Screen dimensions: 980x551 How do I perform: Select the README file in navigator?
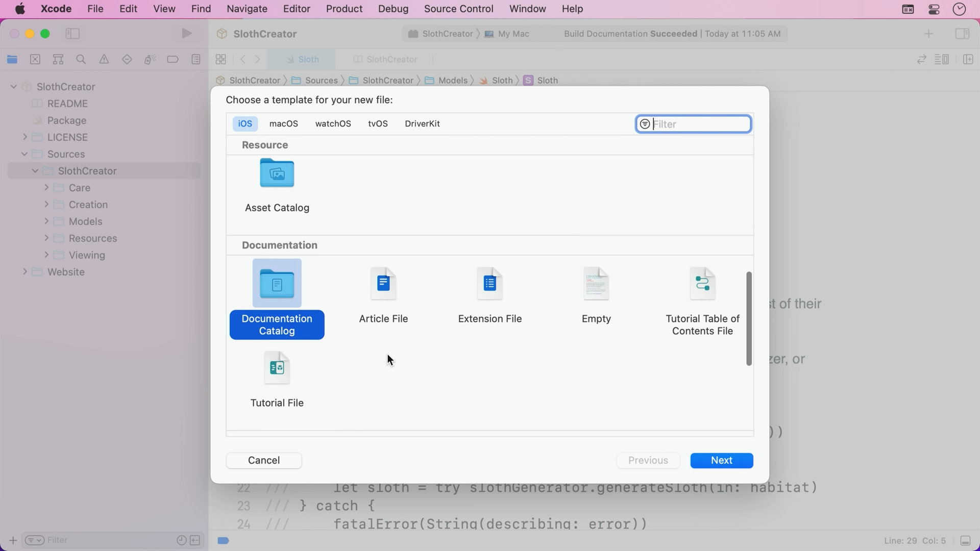(x=67, y=104)
